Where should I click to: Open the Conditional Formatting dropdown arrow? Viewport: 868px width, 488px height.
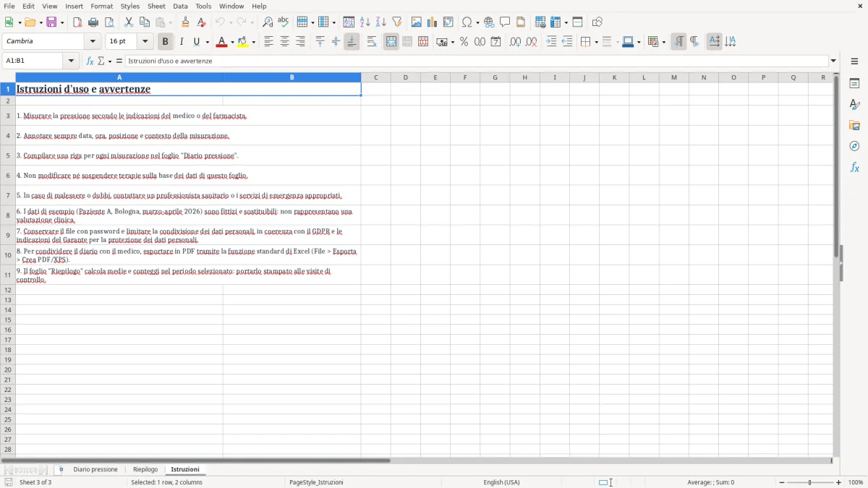pyautogui.click(x=663, y=42)
